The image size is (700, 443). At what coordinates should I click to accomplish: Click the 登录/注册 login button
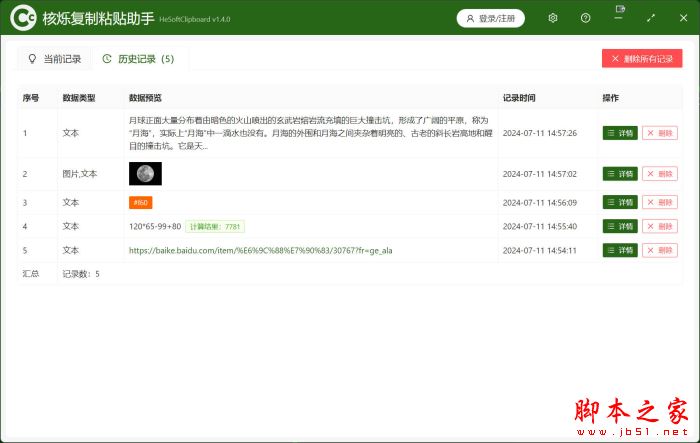click(x=490, y=18)
